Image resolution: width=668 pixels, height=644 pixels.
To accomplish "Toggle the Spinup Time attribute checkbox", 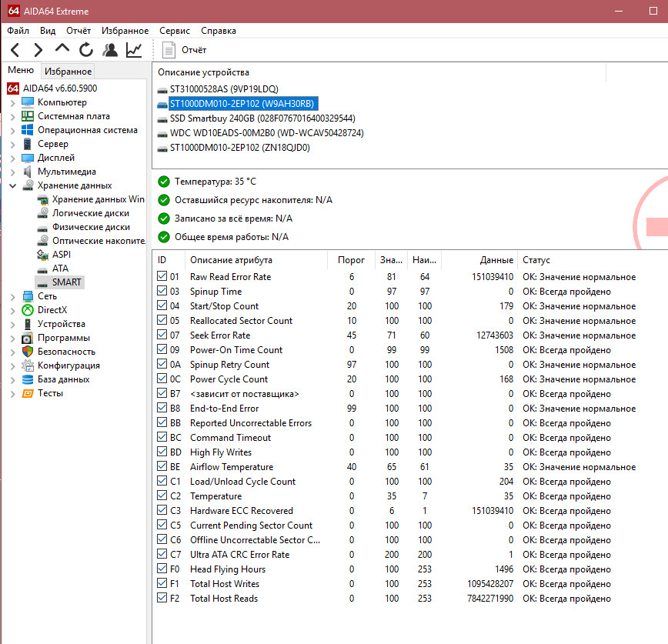I will click(x=162, y=291).
